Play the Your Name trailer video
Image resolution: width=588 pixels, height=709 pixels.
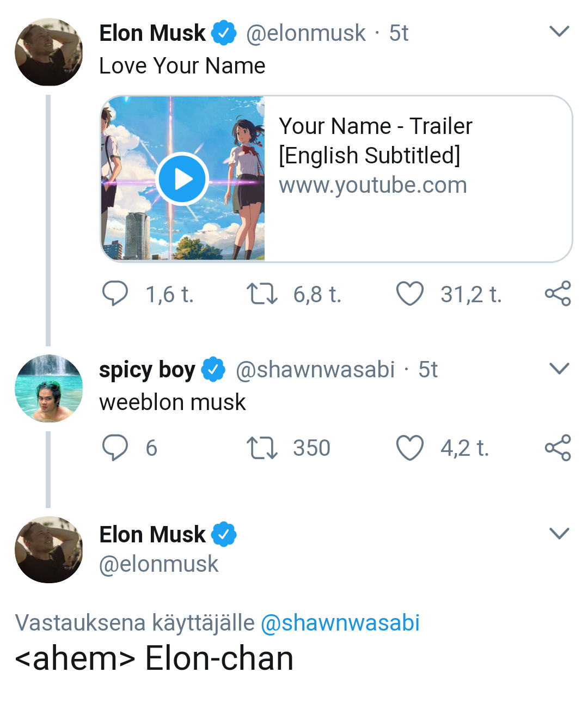coord(182,179)
